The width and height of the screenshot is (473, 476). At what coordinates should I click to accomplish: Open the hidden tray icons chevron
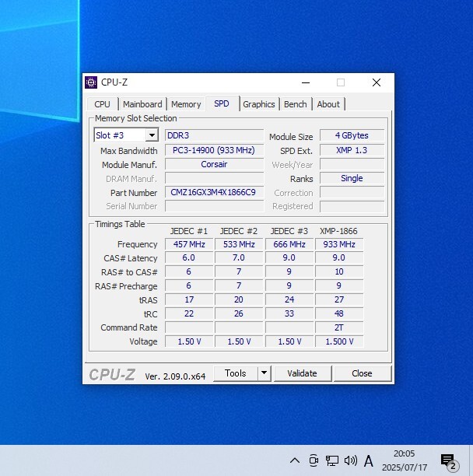click(x=295, y=460)
